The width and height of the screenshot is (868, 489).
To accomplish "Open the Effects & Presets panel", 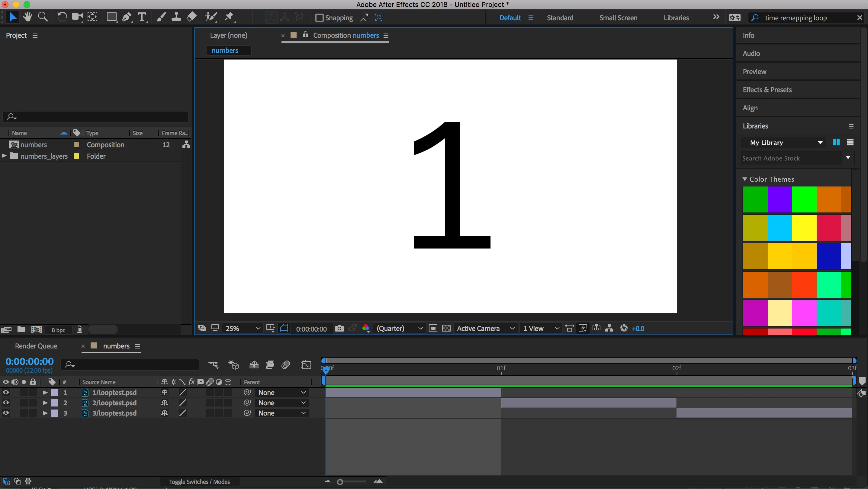I will pos(767,90).
